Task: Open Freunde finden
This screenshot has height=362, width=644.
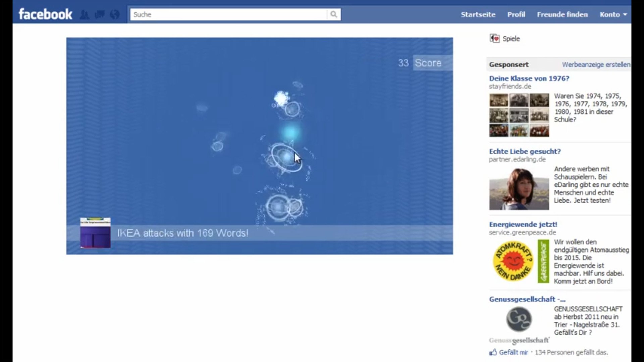Action: point(562,14)
